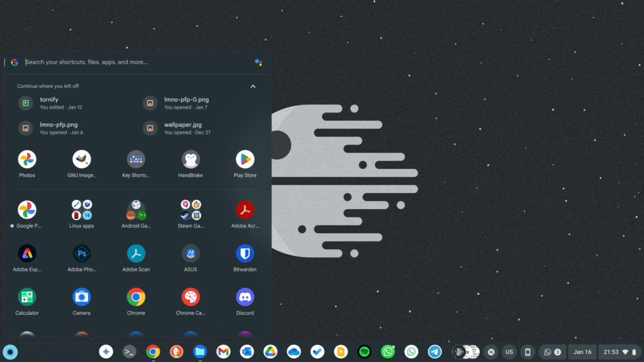Open Google Keep from the shelf

(340, 352)
